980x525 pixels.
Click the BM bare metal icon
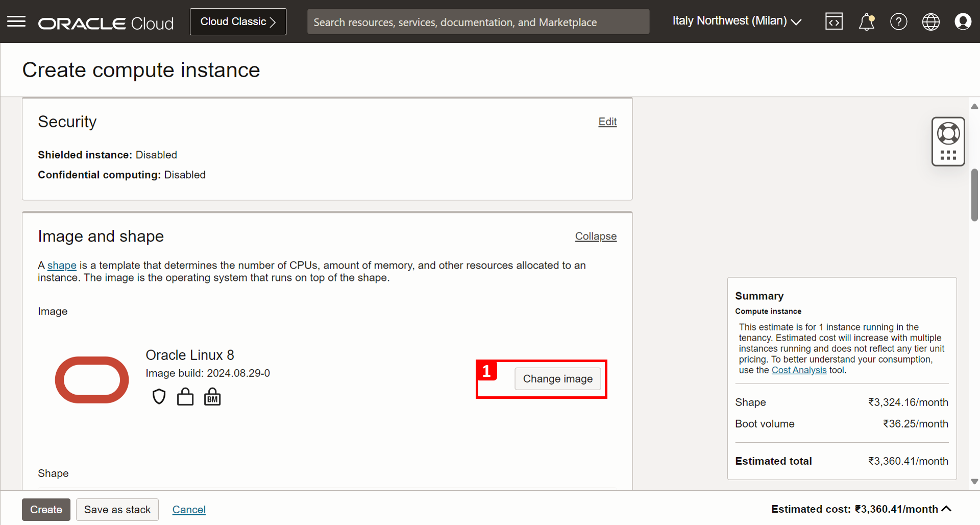(212, 397)
